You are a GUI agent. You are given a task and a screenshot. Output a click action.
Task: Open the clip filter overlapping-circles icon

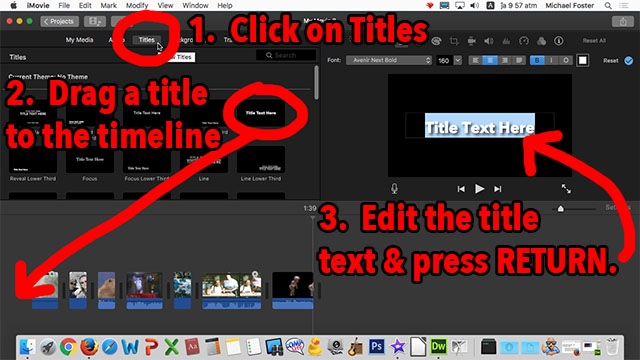pyautogui.click(x=541, y=41)
